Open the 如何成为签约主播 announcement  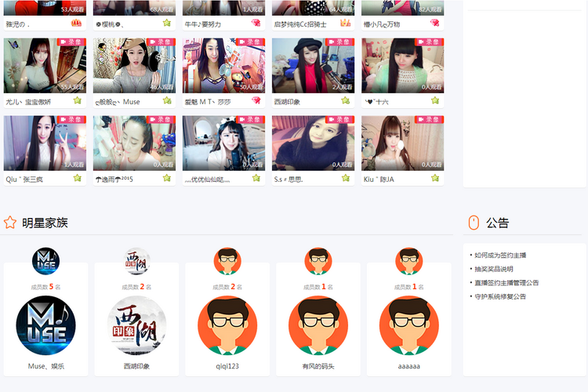tap(500, 255)
